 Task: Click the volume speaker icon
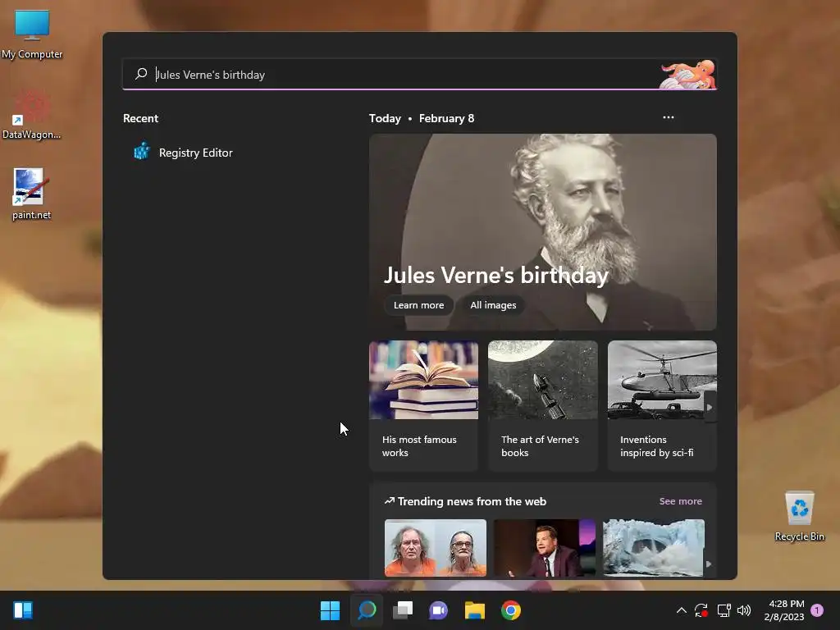click(744, 610)
